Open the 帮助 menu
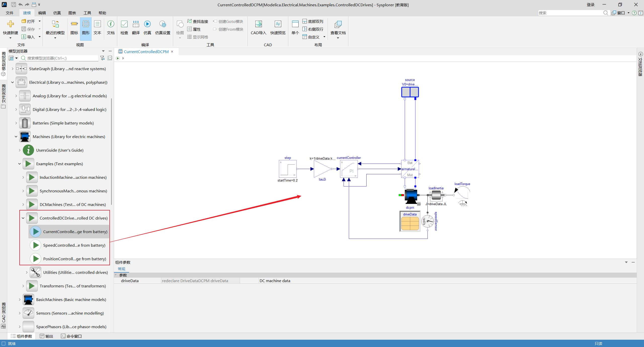The height and width of the screenshot is (347, 644). click(102, 13)
